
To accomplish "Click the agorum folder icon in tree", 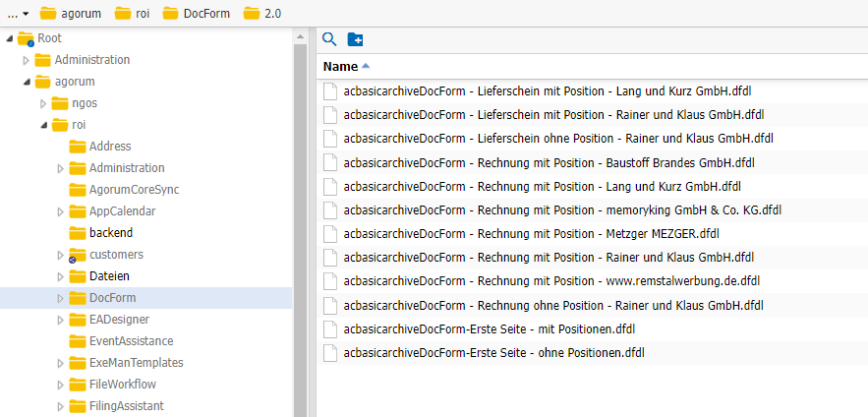I will (x=42, y=82).
